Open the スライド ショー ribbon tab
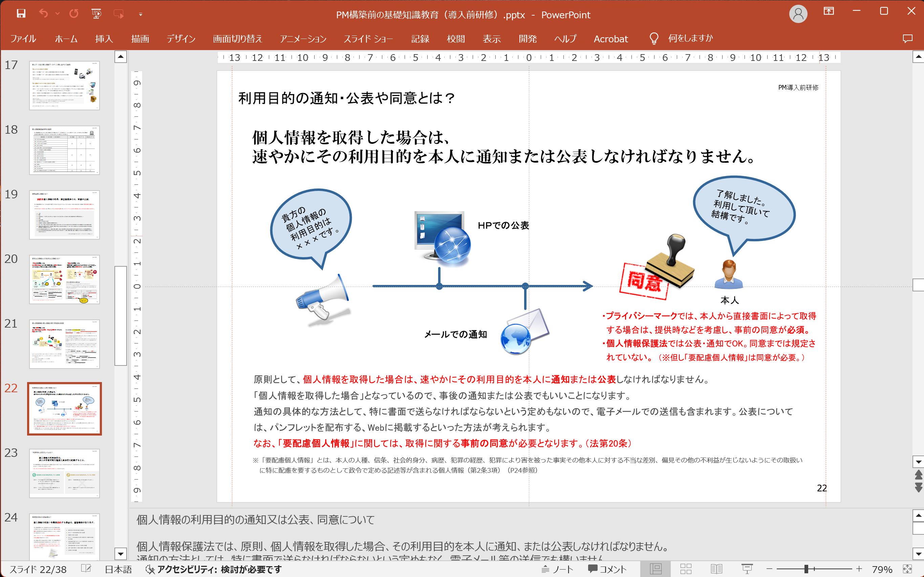 tap(368, 39)
